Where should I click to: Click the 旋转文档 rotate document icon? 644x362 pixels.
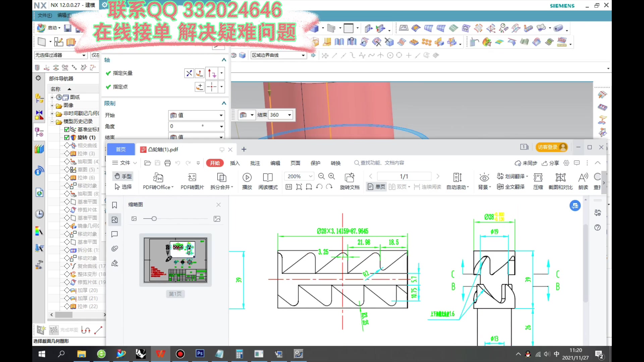tap(350, 177)
